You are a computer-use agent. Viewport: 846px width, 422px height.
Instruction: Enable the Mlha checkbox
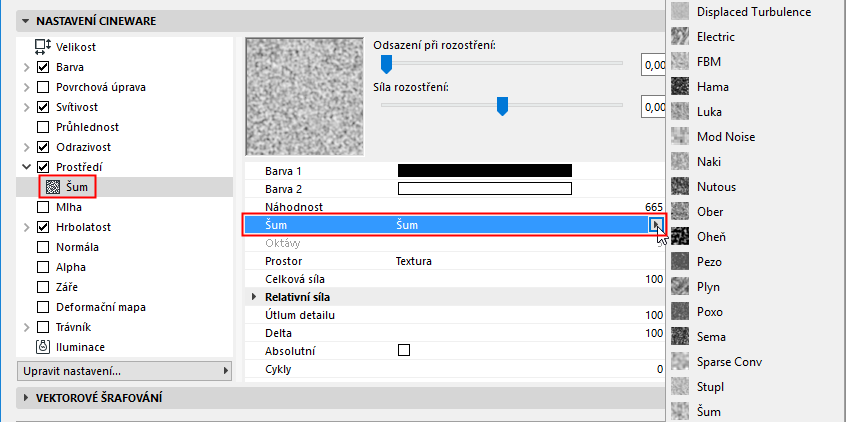point(43,207)
